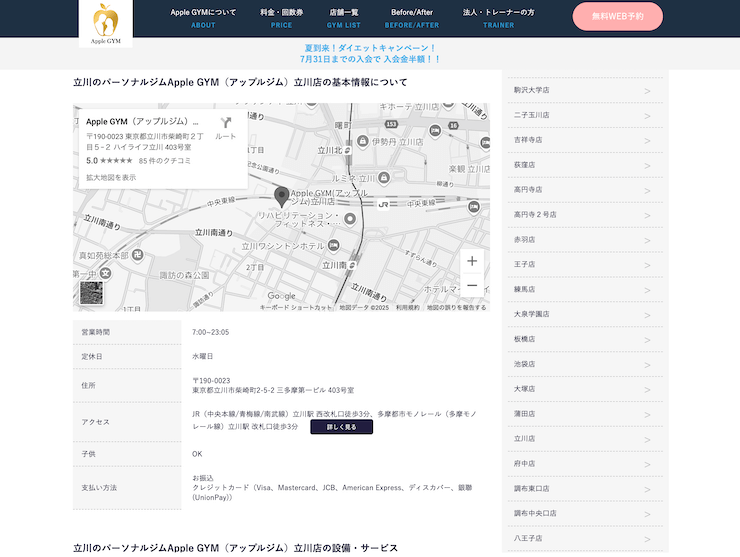Click the arrow beside 府中店
The width and height of the screenshot is (740, 557).
pyautogui.click(x=648, y=465)
